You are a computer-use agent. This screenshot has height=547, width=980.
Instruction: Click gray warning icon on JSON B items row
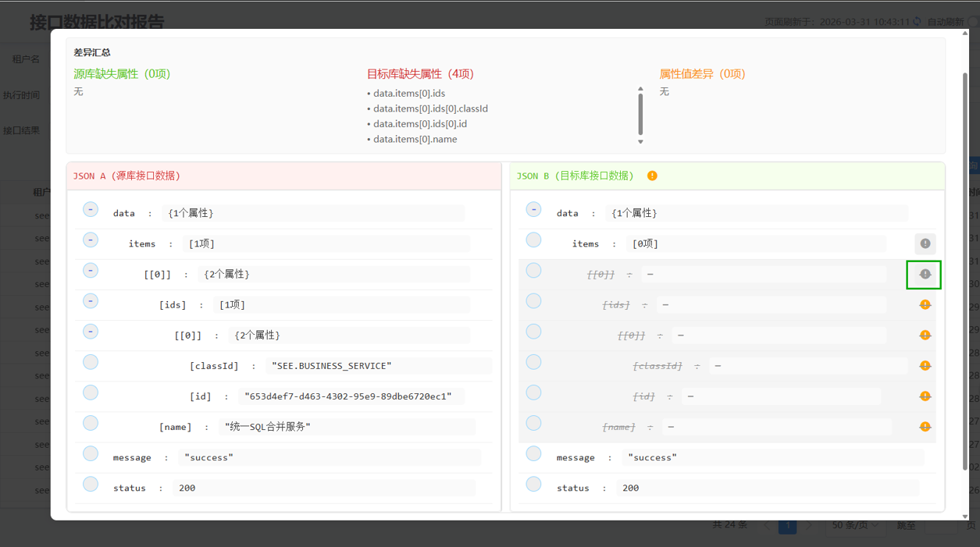(925, 243)
